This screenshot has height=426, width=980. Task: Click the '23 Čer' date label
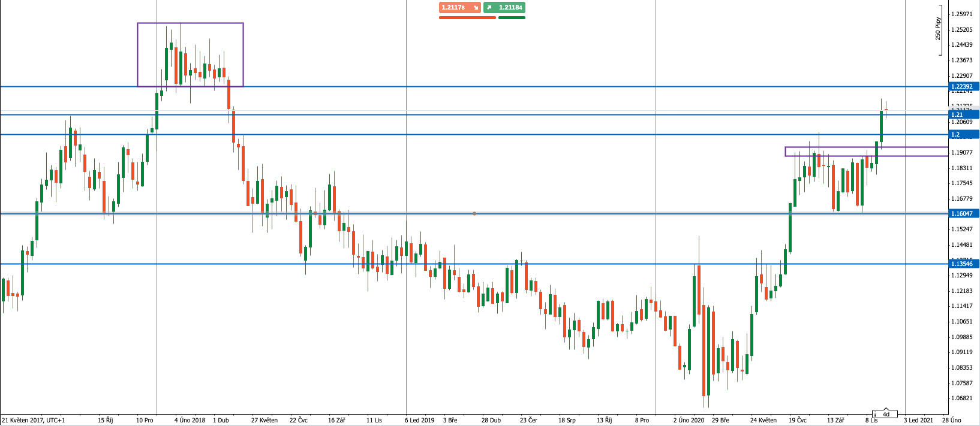[528, 420]
